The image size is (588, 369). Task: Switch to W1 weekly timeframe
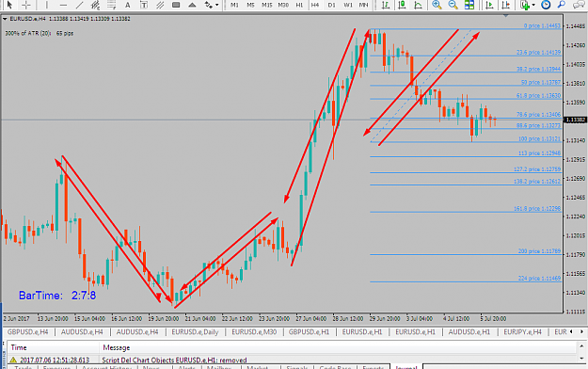click(x=348, y=5)
